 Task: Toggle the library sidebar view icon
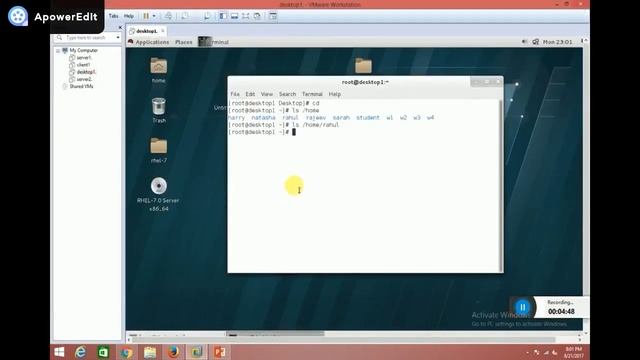pyautogui.click(x=223, y=16)
